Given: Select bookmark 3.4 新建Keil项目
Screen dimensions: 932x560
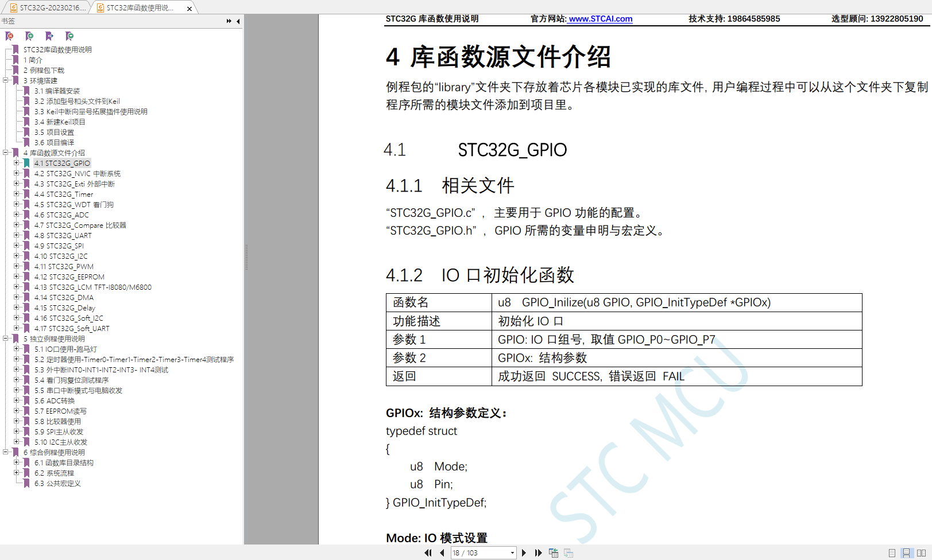Looking at the screenshot, I should pos(60,122).
